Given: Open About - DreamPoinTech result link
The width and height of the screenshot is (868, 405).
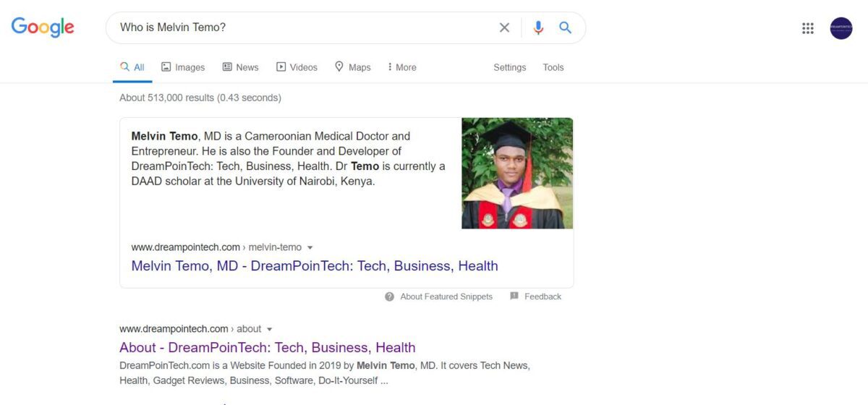Looking at the screenshot, I should tap(268, 347).
